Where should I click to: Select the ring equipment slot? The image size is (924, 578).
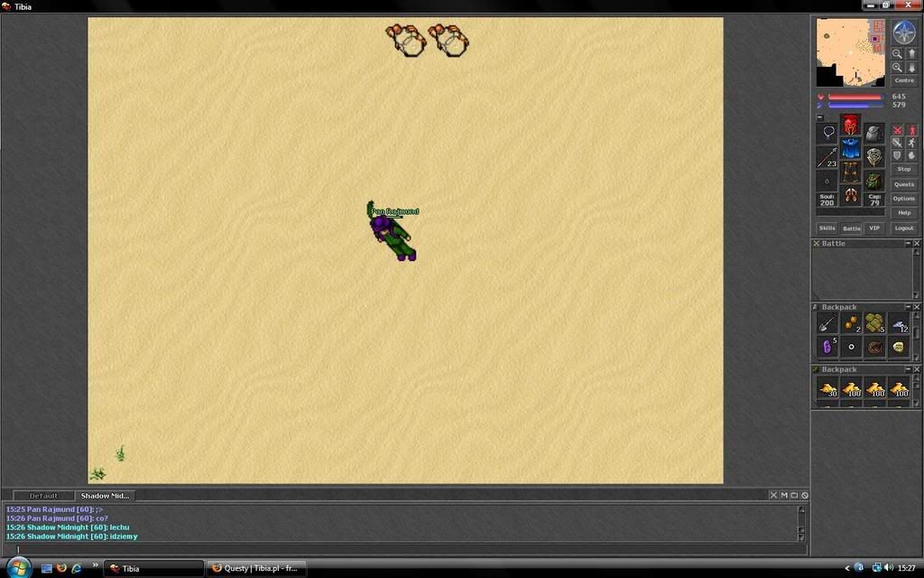coord(827,181)
